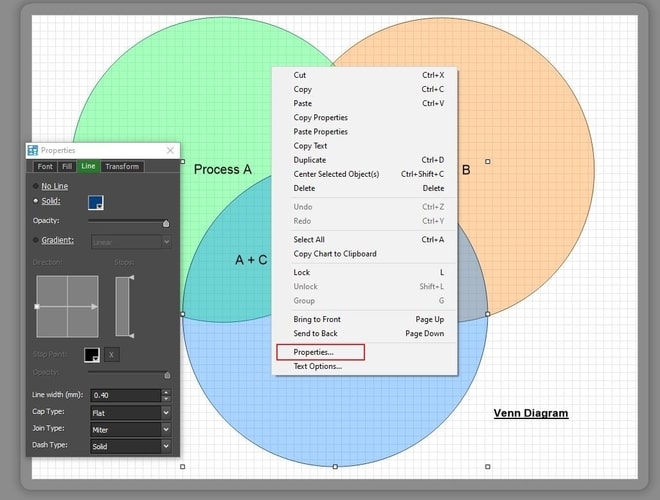The width and height of the screenshot is (660, 500).
Task: Choose Copy from the context menu
Action: point(365,89)
